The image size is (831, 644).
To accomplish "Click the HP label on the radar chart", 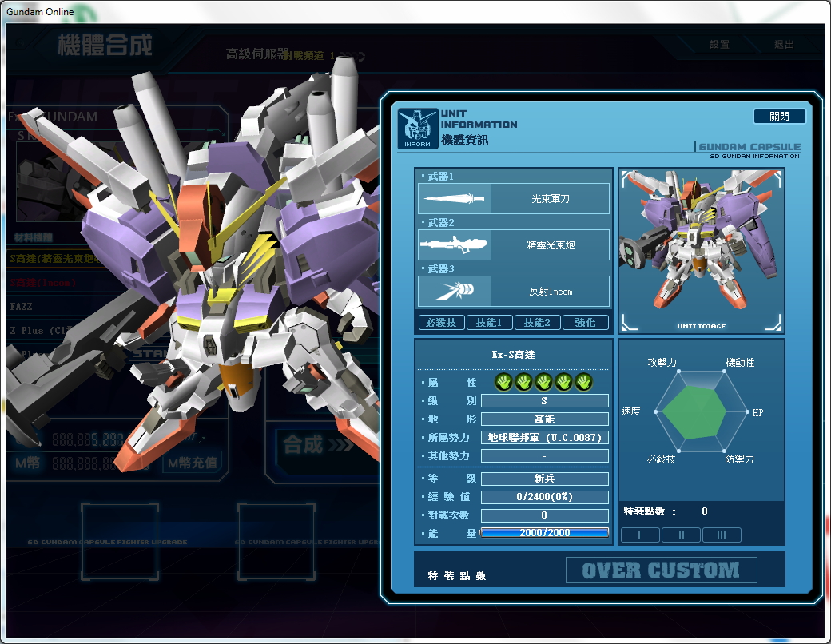I will click(757, 412).
